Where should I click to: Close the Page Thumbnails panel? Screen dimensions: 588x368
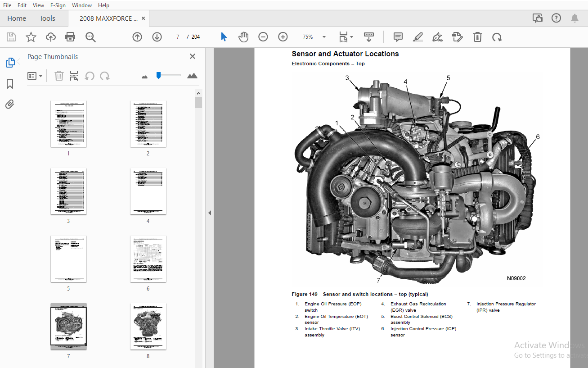click(x=193, y=56)
